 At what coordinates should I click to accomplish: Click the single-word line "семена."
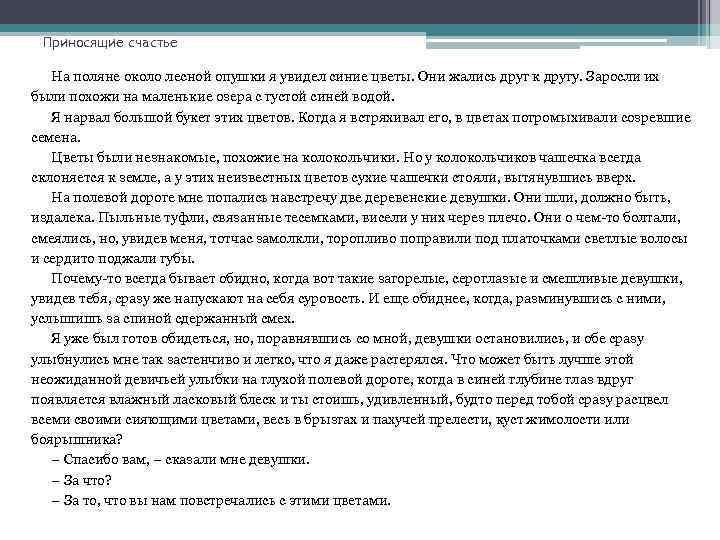coord(56,137)
